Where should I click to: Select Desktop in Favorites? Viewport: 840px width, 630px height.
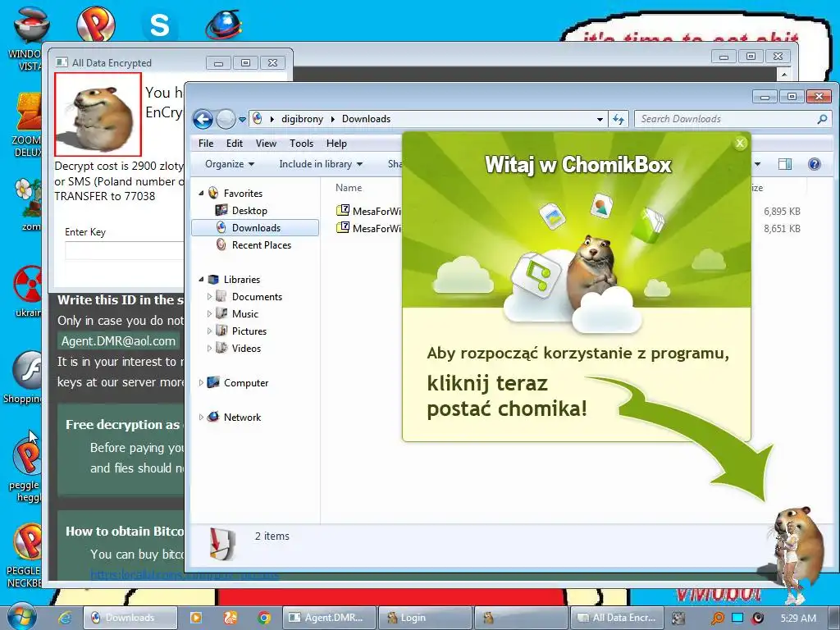249,211
